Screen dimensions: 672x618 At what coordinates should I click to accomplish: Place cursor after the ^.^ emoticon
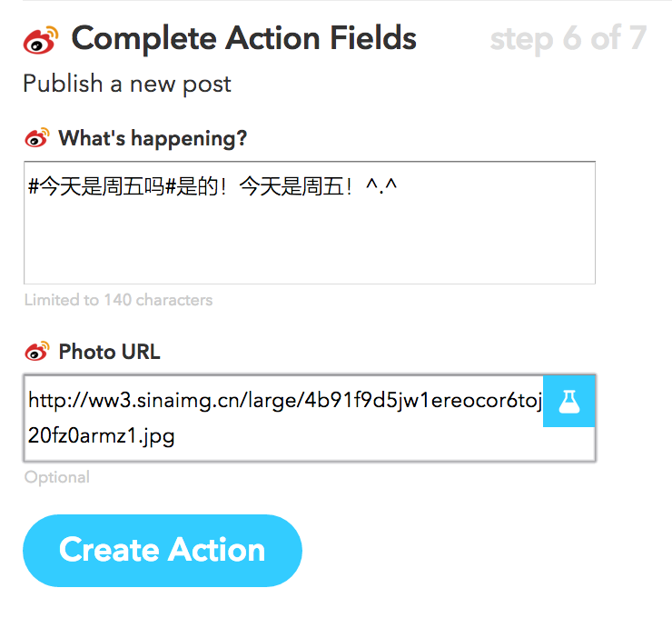click(401, 187)
